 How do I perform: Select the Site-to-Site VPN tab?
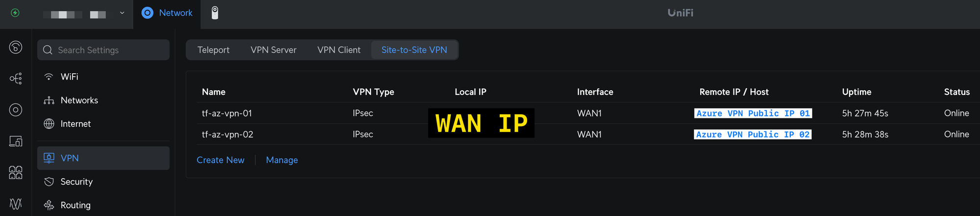click(415, 50)
